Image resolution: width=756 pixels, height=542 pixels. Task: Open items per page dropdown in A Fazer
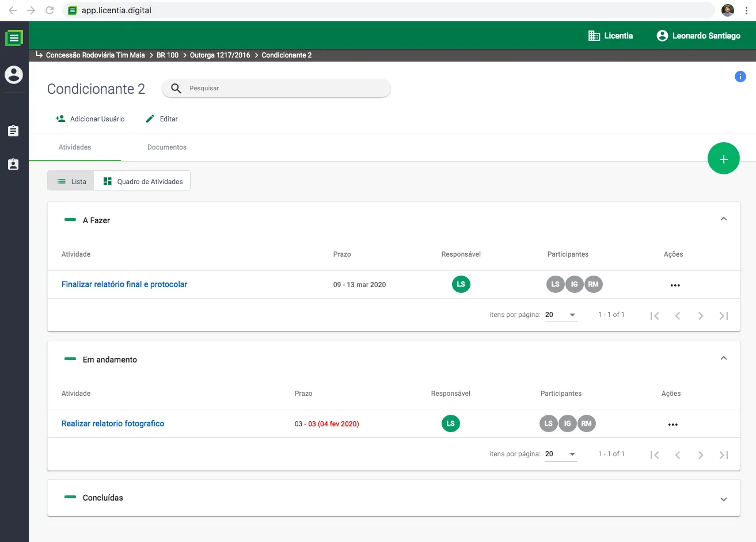pos(561,315)
